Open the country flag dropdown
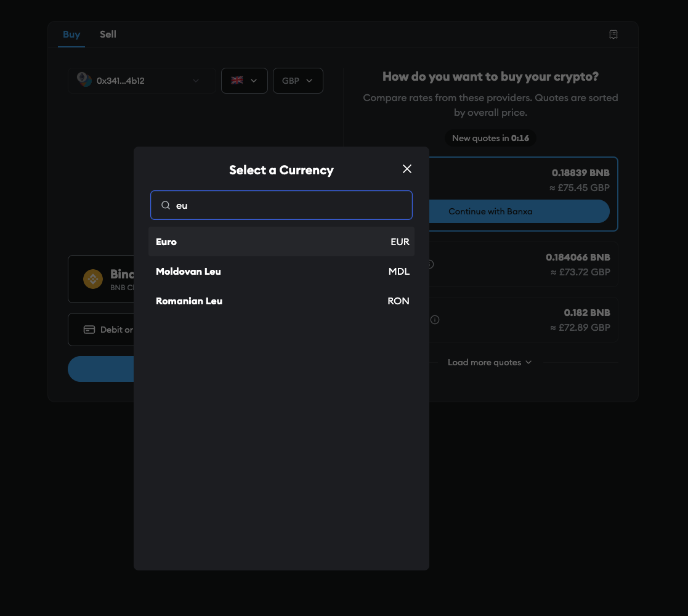 click(244, 80)
